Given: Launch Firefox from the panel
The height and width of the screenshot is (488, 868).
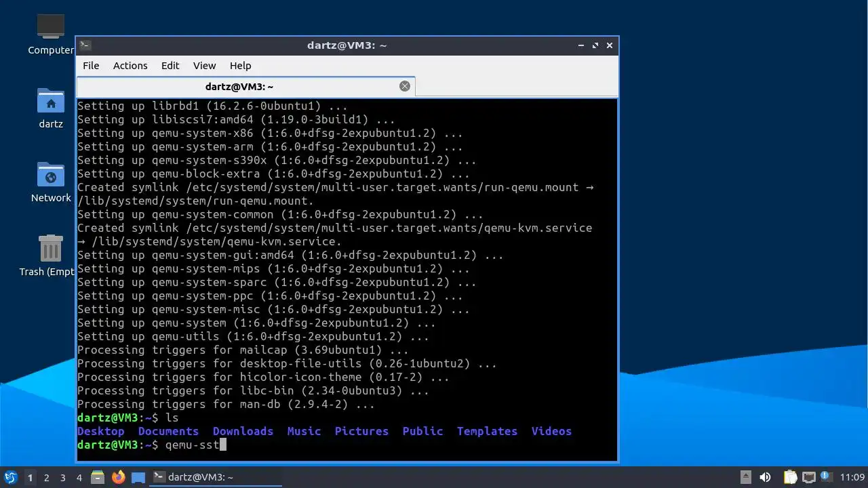Looking at the screenshot, I should point(119,477).
